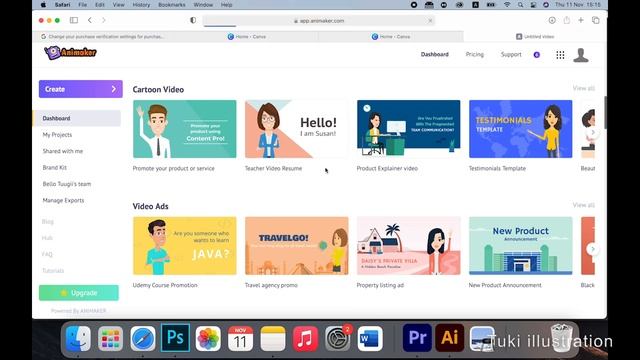The height and width of the screenshot is (360, 640).
Task: Open the History menu
Action: click(x=141, y=5)
